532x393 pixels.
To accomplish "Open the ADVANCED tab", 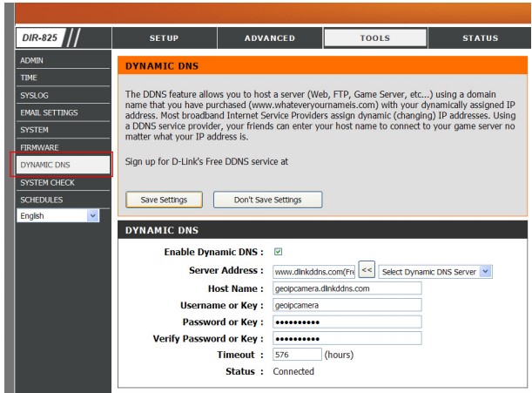I will (x=270, y=38).
